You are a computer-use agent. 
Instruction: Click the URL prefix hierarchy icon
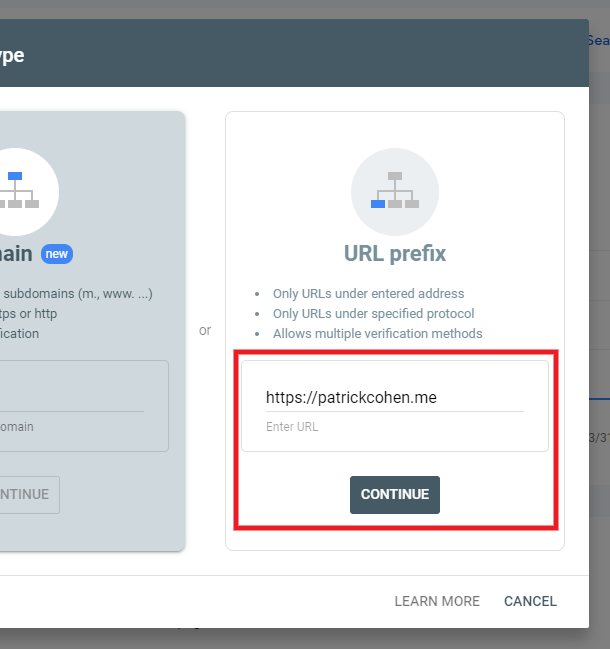pos(395,192)
